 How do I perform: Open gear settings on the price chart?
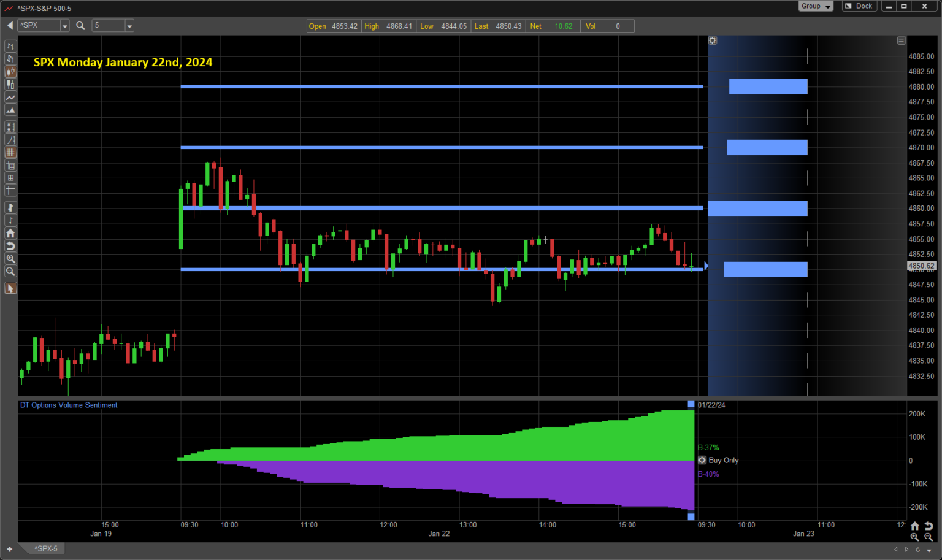pyautogui.click(x=713, y=40)
